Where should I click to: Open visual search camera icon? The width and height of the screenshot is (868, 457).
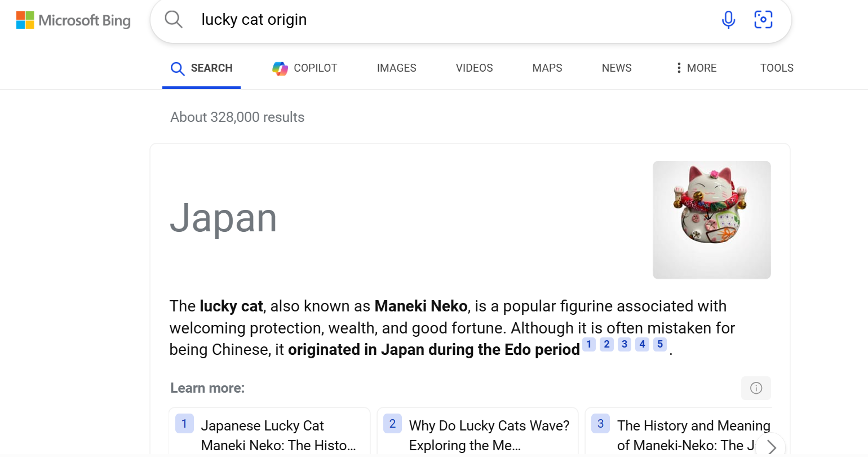coord(763,19)
